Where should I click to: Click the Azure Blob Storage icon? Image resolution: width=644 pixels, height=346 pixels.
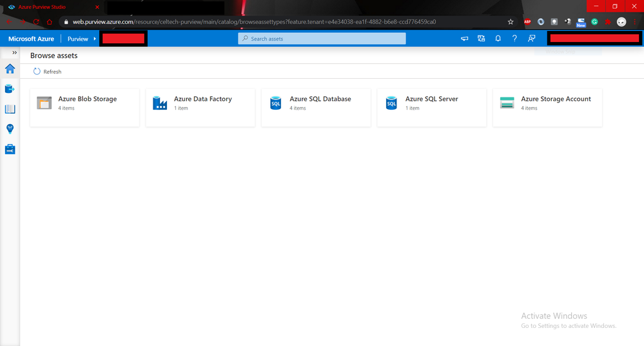(x=44, y=103)
